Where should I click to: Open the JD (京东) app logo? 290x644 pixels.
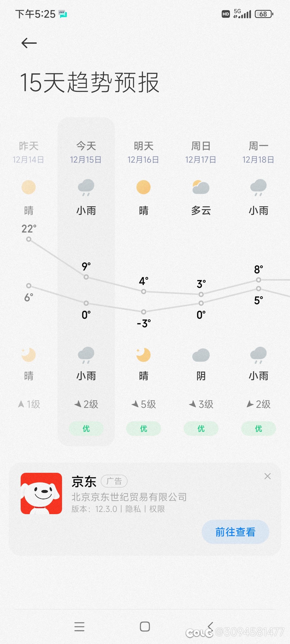[41, 493]
